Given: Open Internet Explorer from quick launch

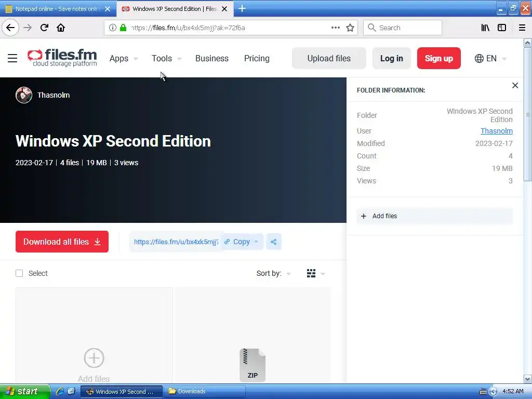Looking at the screenshot, I should point(60,391).
